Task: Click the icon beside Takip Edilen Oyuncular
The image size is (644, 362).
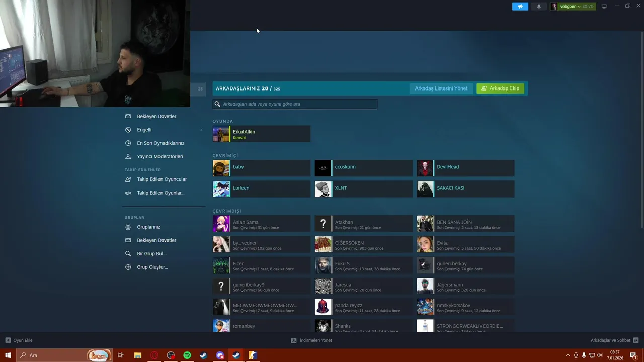Action: (x=128, y=179)
